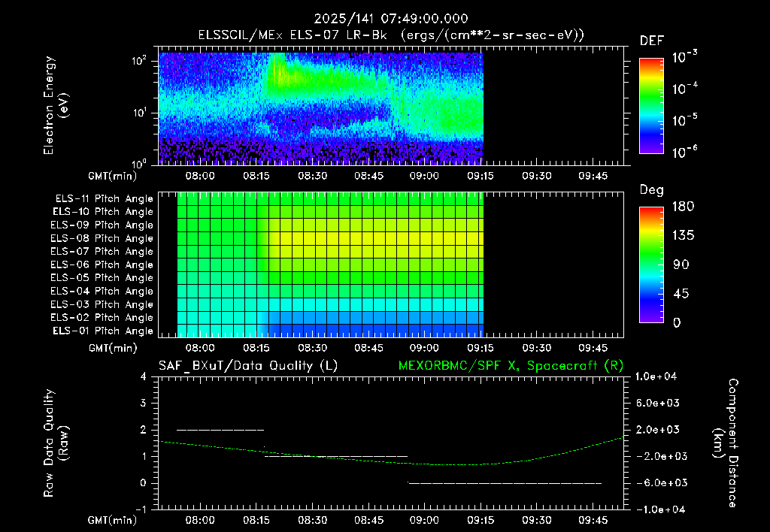Click the 135 value on Deg scale
The image size is (770, 532).
[x=683, y=236]
